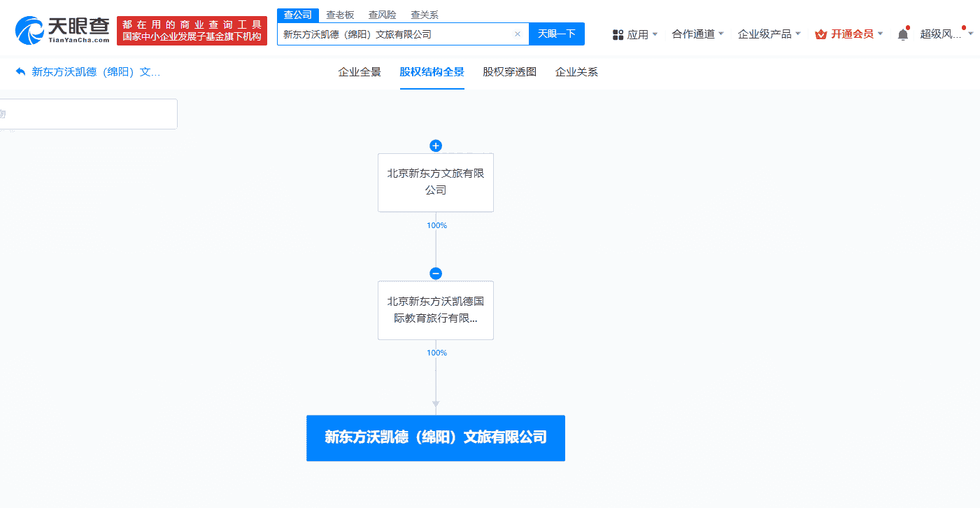The image size is (980, 508).
Task: Collapse the node with the minus icon
Action: [x=436, y=274]
